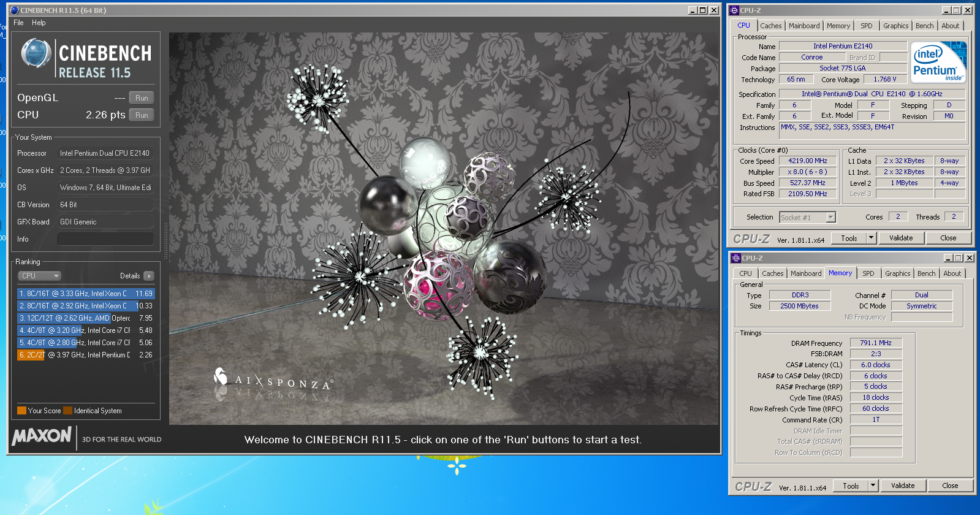Click the lower CPU-Z title bar icon
The width and height of the screenshot is (980, 515).
pos(736,258)
